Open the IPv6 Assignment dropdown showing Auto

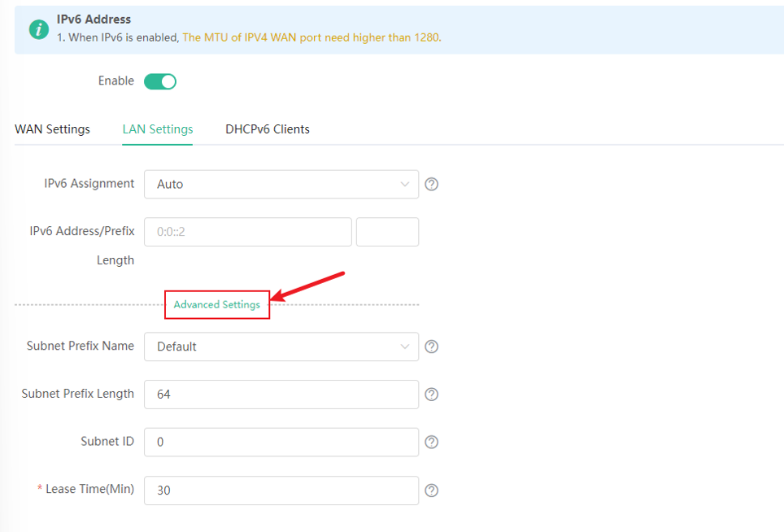pos(281,184)
